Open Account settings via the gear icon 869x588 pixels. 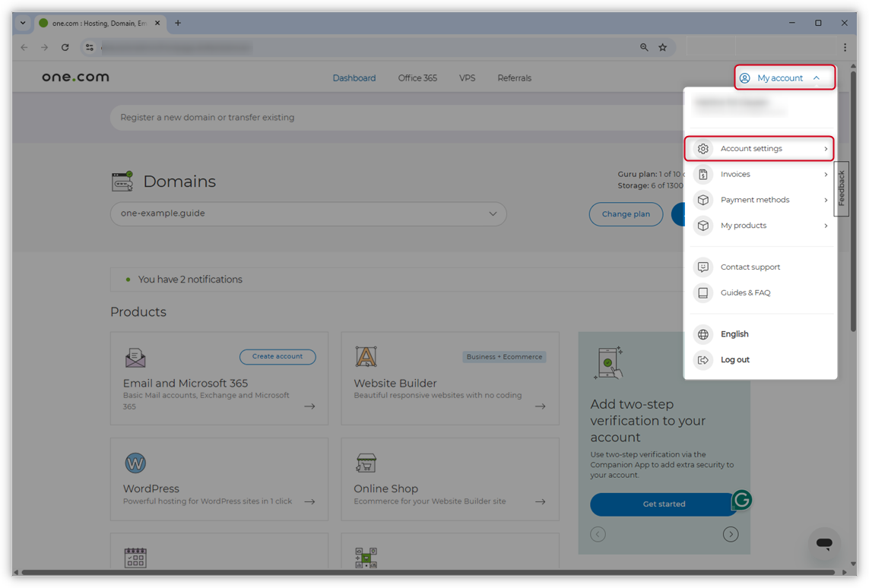click(x=703, y=148)
